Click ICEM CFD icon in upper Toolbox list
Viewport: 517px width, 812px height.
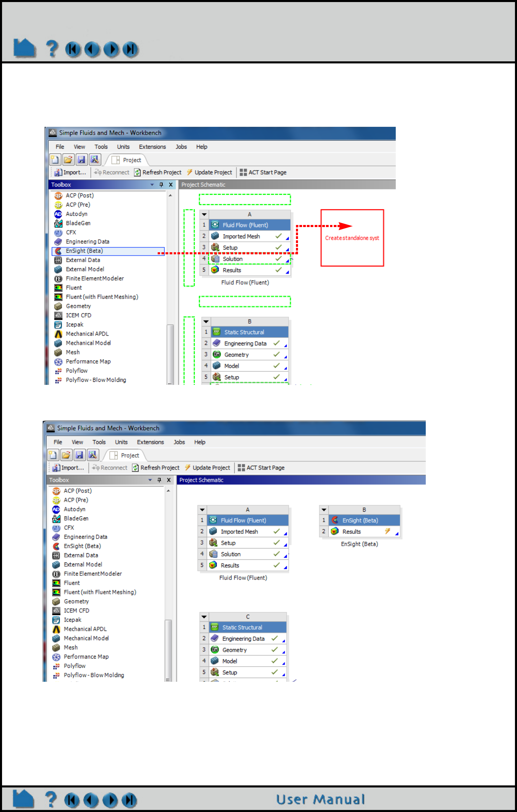click(x=58, y=315)
